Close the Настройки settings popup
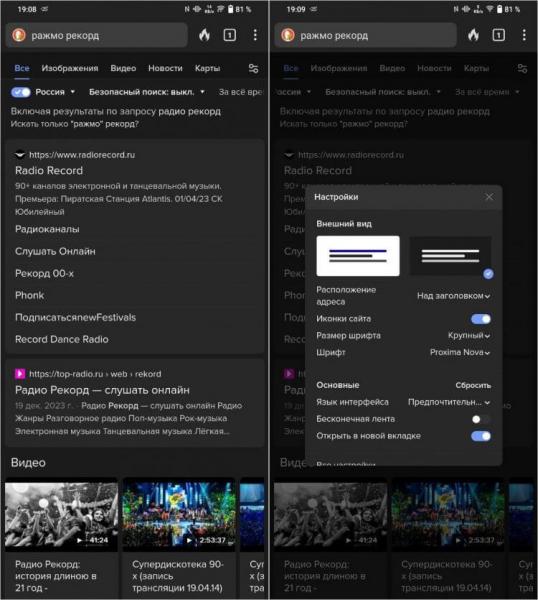538x600 pixels. pos(489,197)
